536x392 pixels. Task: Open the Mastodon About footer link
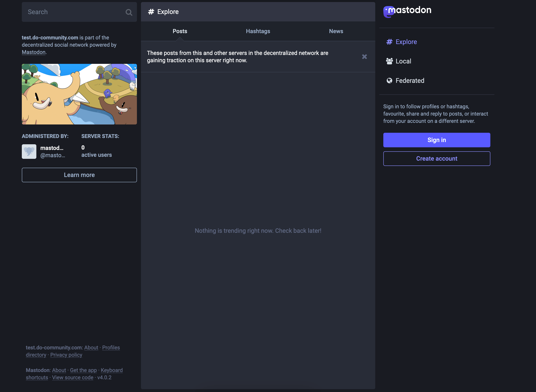pos(59,370)
